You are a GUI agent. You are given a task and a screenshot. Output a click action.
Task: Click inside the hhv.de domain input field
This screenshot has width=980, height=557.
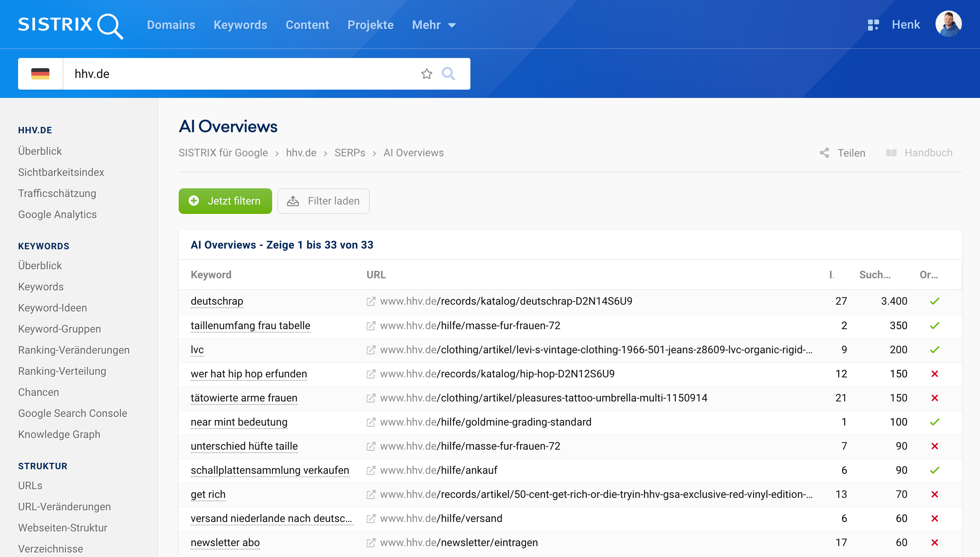[x=230, y=74]
